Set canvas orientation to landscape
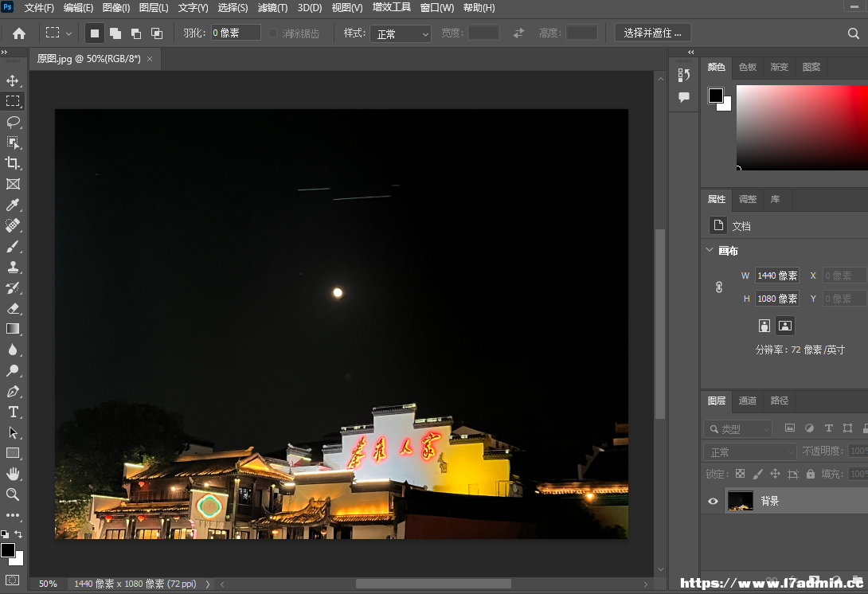868x594 pixels. (785, 326)
